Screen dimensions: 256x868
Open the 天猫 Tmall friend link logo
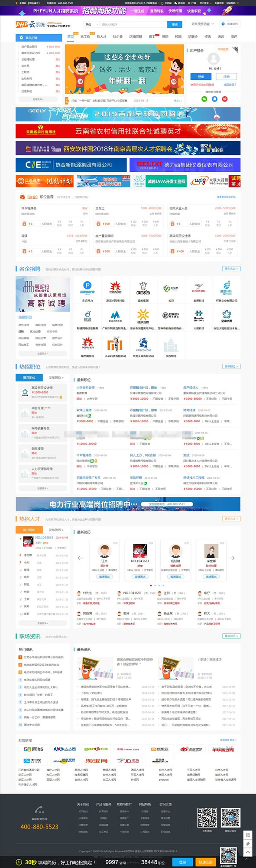tap(128, 749)
